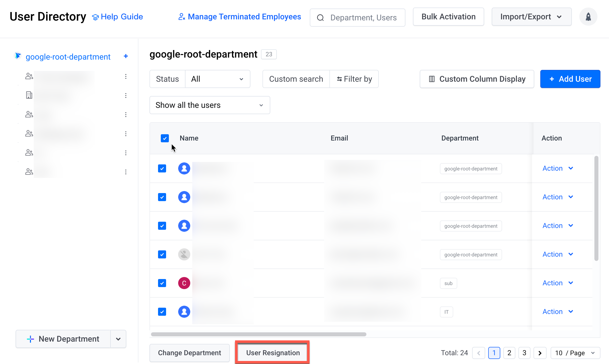Open the Import/Export dropdown
This screenshot has width=609, height=364.
(531, 17)
